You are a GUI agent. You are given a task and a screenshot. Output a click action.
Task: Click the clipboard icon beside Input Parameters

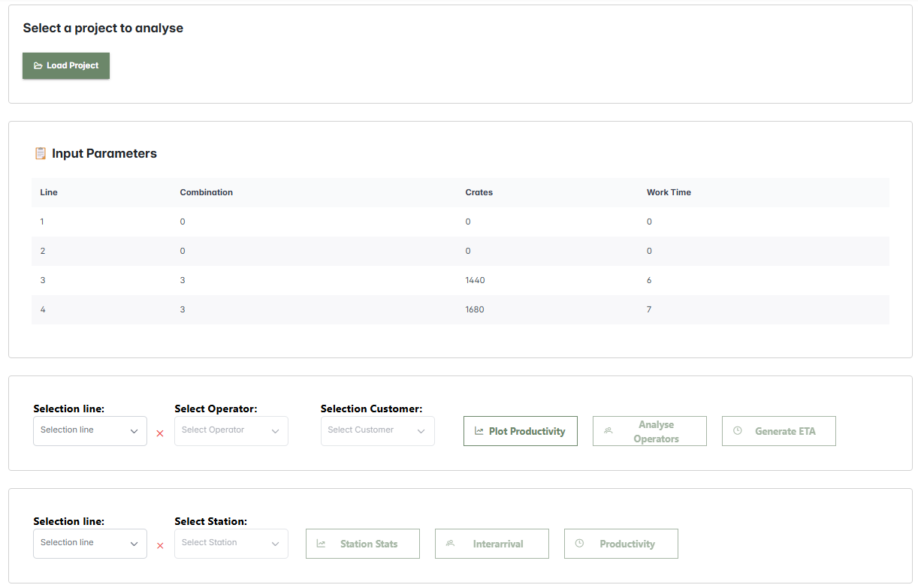point(41,153)
